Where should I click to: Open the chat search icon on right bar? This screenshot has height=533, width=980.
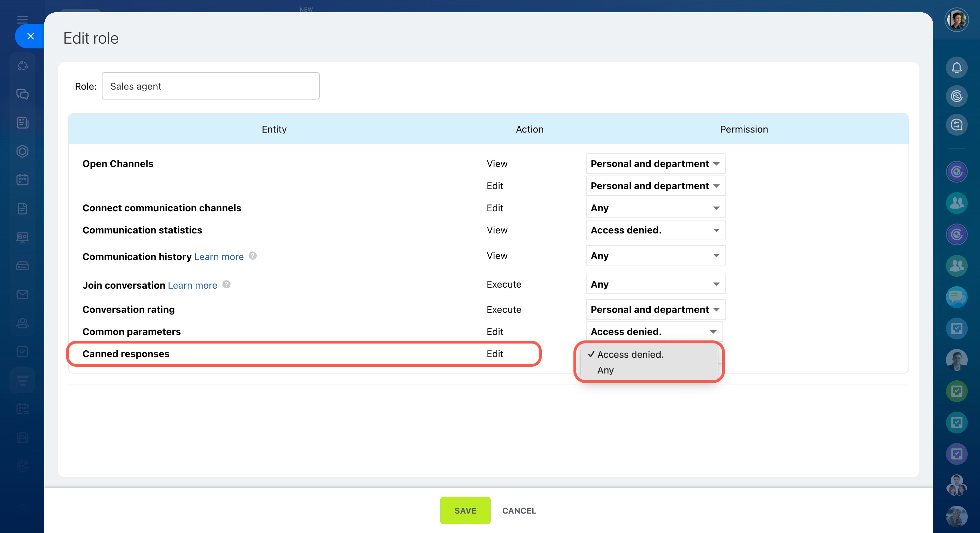[x=956, y=125]
